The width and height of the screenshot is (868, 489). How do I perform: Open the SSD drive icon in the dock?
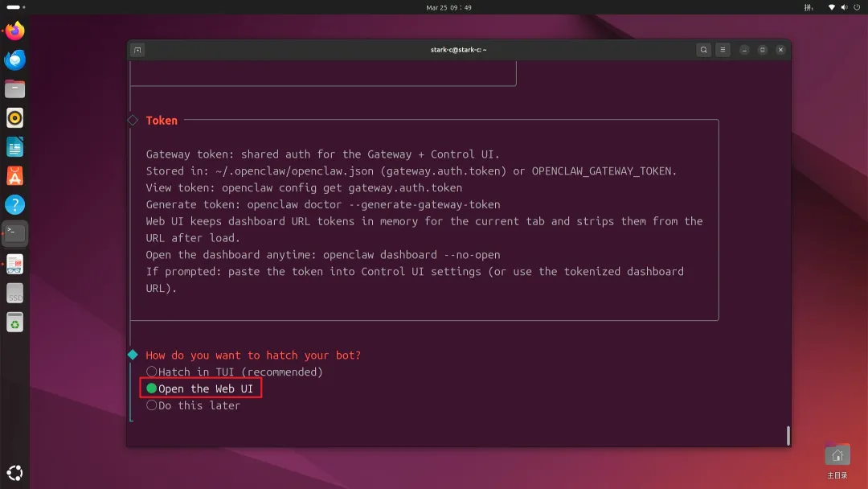coord(15,293)
